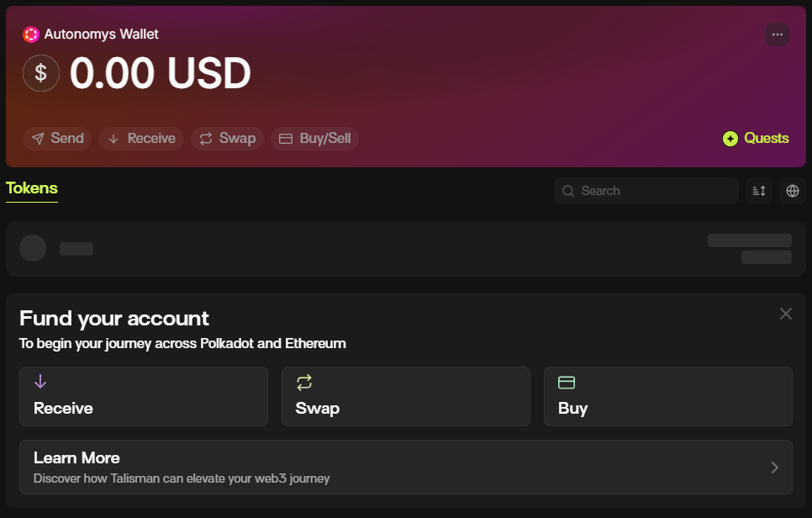812x518 pixels.
Task: Click the dollar currency symbol icon
Action: pos(41,73)
